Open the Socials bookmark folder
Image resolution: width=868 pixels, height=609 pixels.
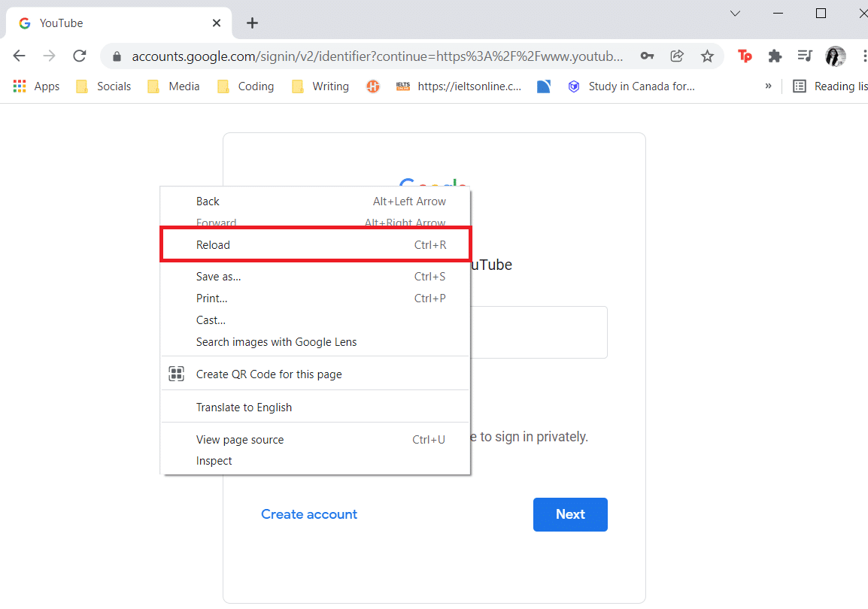[104, 86]
